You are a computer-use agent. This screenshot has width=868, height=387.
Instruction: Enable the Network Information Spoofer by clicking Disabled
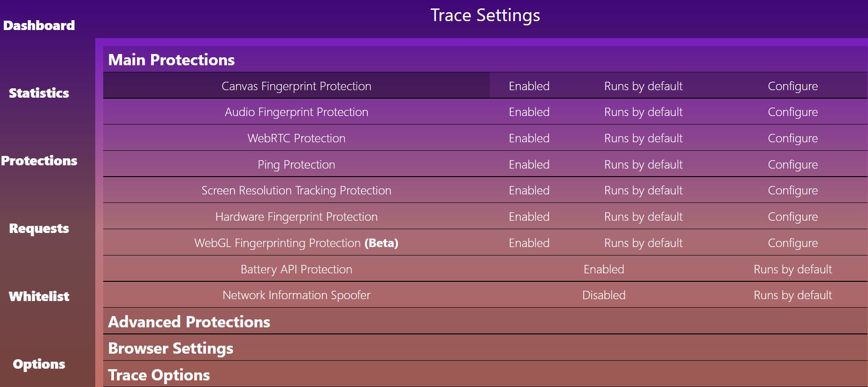tap(603, 295)
